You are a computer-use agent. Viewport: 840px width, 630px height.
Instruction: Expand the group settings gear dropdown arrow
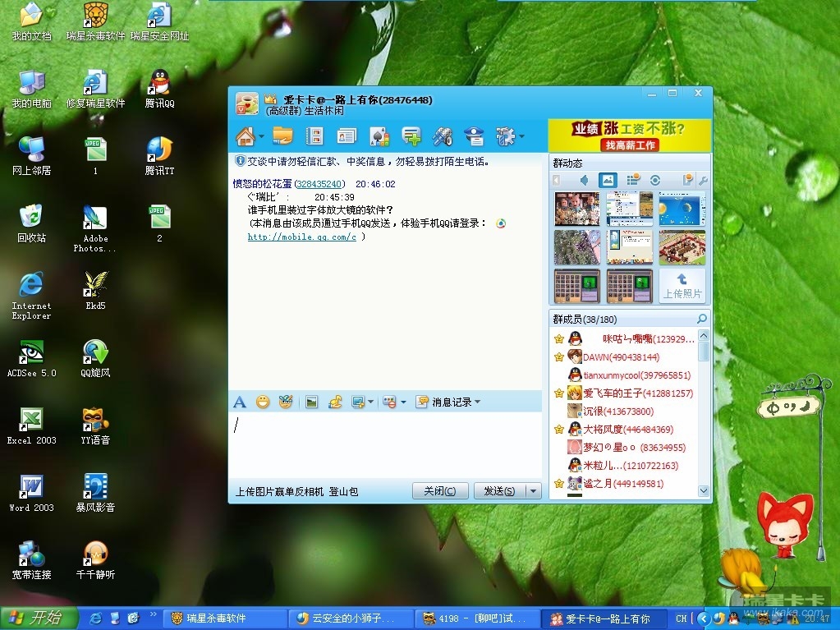coord(521,136)
